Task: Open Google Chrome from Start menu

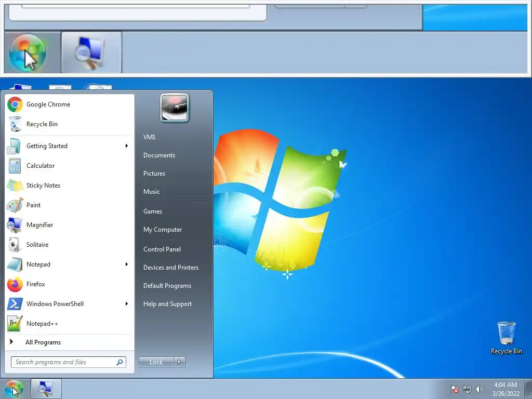Action: (70, 104)
